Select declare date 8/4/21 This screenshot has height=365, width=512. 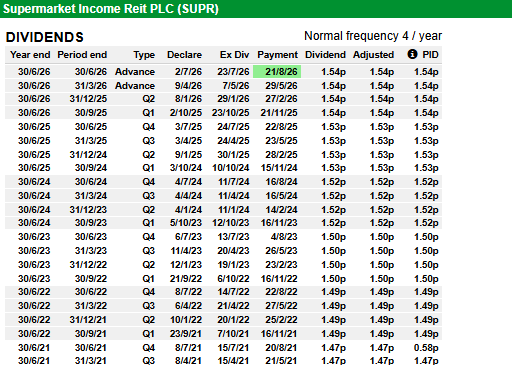tap(188, 361)
